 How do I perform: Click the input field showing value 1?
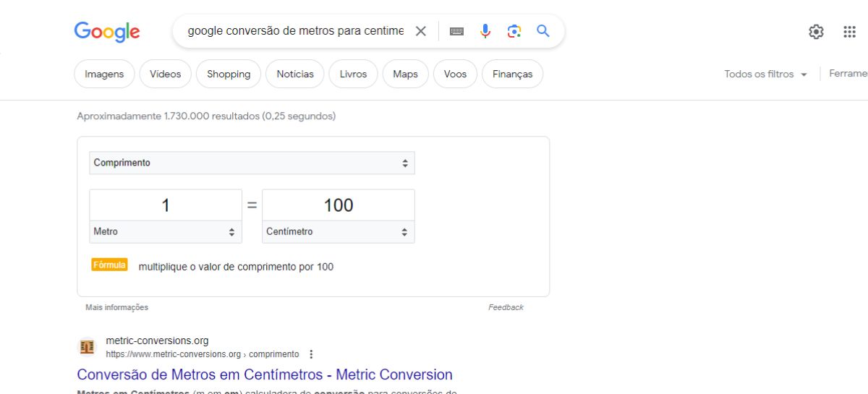click(x=166, y=205)
